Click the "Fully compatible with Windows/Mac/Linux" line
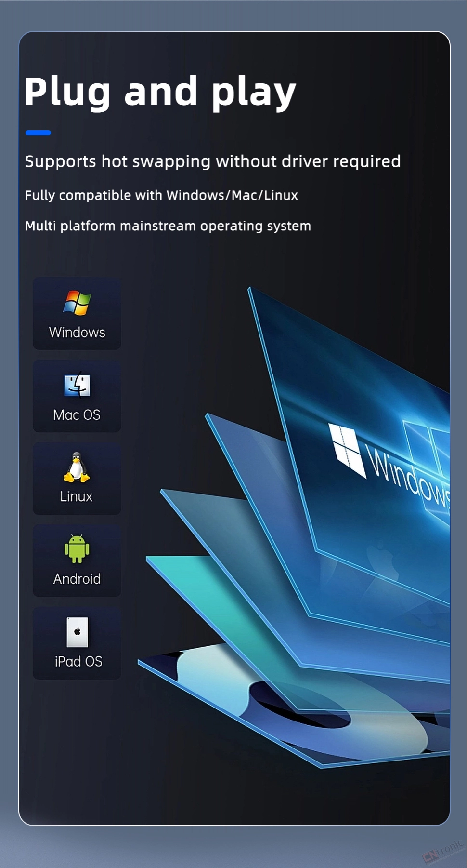467x868 pixels. 161,195
